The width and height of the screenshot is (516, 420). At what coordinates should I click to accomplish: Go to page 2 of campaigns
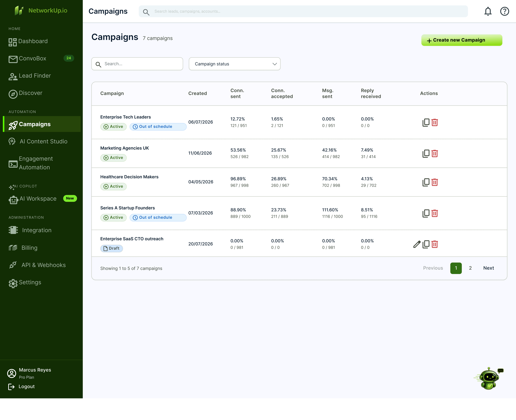coord(470,268)
